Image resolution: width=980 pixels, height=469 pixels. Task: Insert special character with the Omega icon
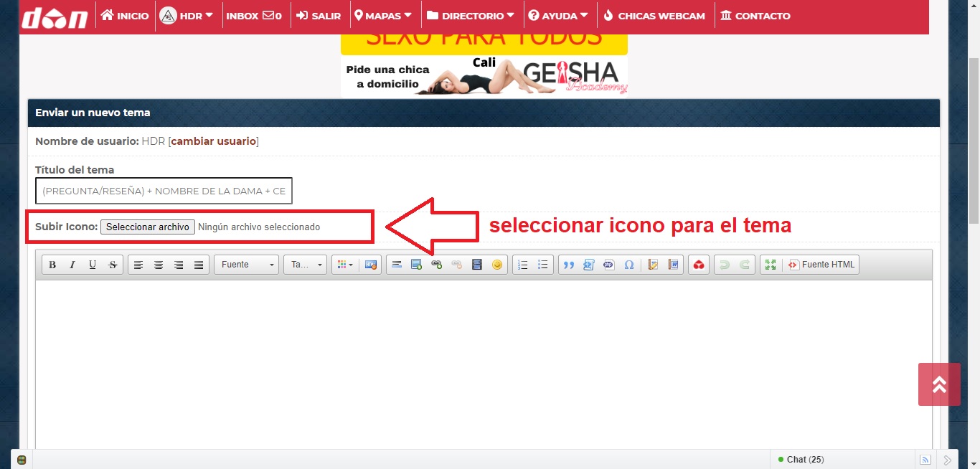click(629, 265)
